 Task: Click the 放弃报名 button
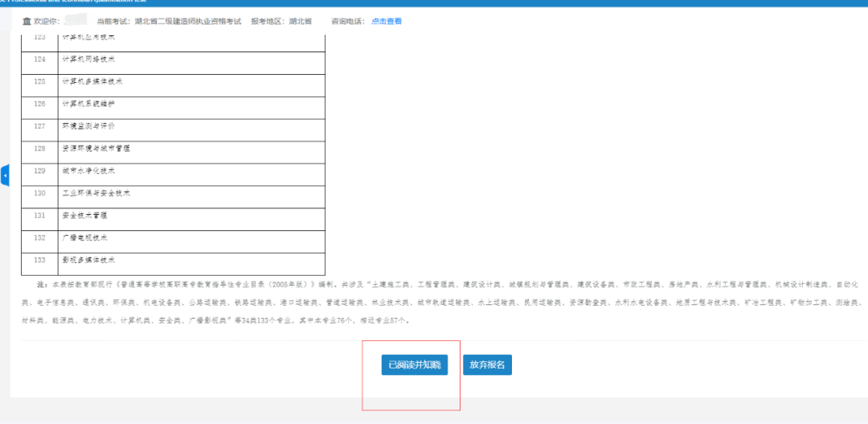pyautogui.click(x=487, y=364)
